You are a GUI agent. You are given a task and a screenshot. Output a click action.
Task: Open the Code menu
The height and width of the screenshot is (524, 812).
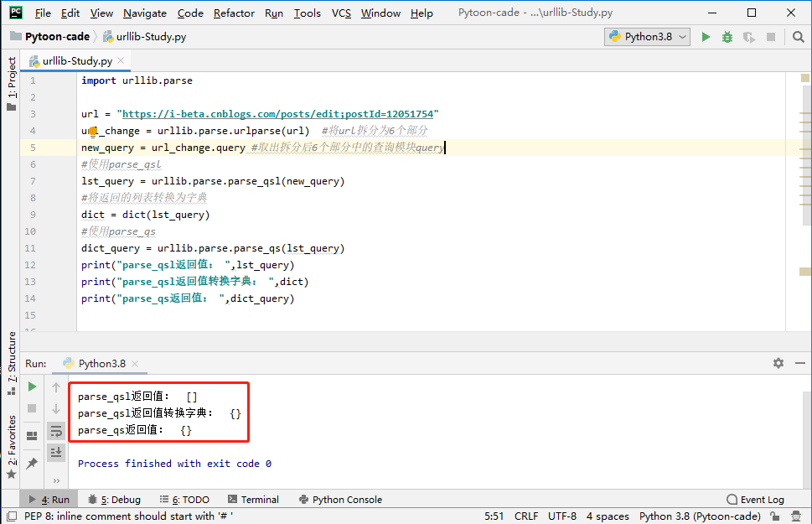pos(190,13)
